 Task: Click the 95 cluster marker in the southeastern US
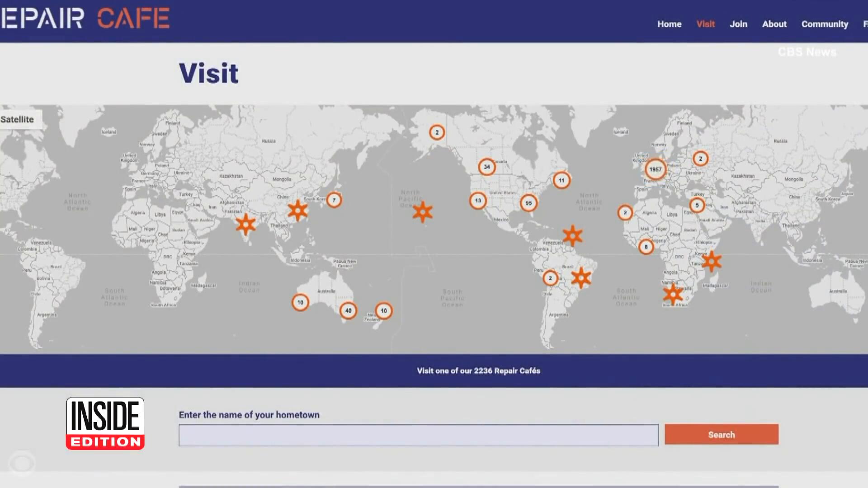pyautogui.click(x=528, y=203)
